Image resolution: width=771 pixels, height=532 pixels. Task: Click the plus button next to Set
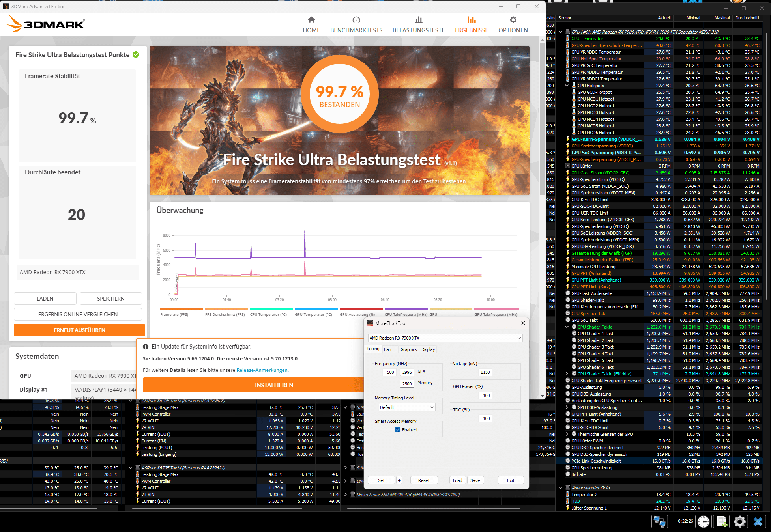coord(399,480)
